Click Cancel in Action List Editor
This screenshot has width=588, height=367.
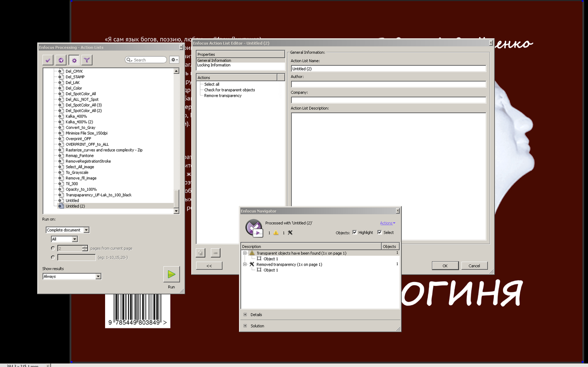[474, 266]
